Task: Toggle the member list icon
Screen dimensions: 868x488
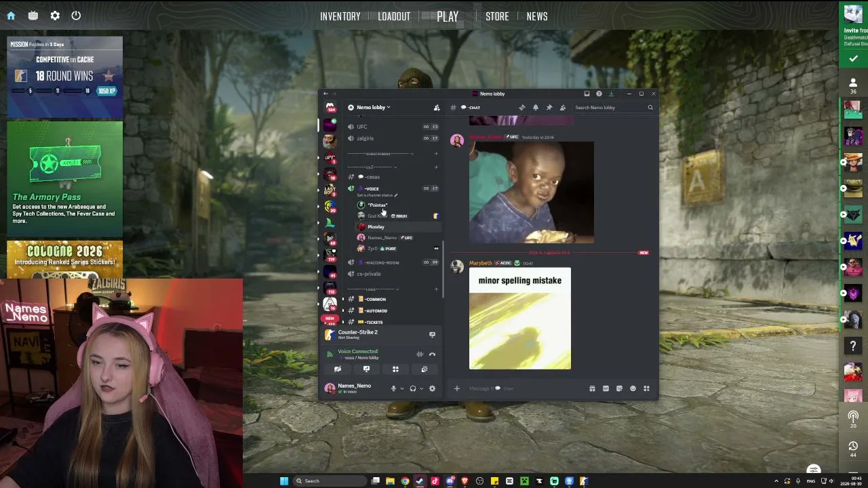Action: 562,107
